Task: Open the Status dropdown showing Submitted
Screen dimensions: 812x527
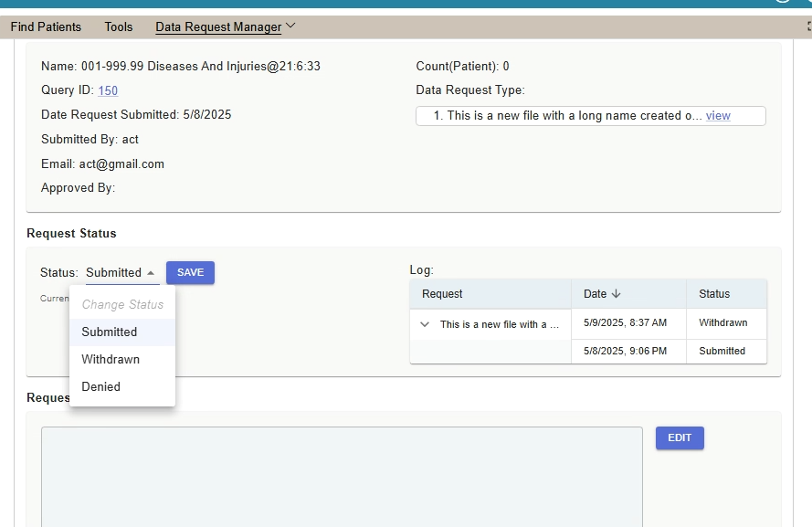Action: click(x=121, y=272)
